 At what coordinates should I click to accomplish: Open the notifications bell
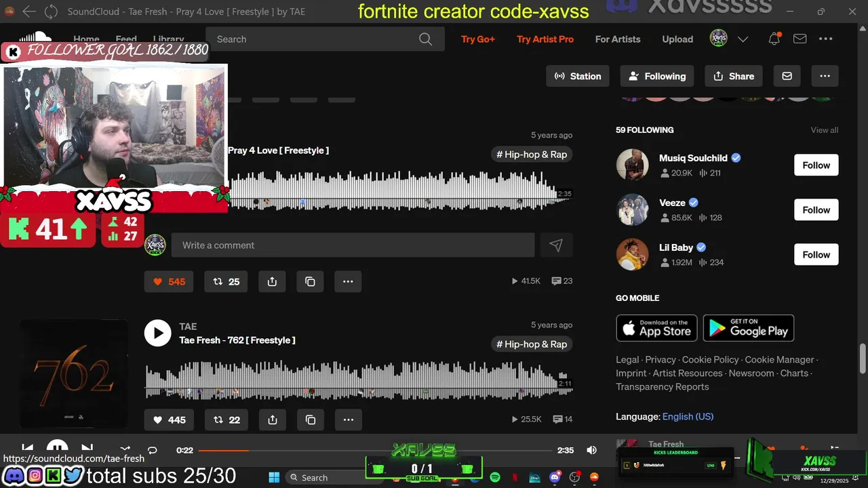774,39
